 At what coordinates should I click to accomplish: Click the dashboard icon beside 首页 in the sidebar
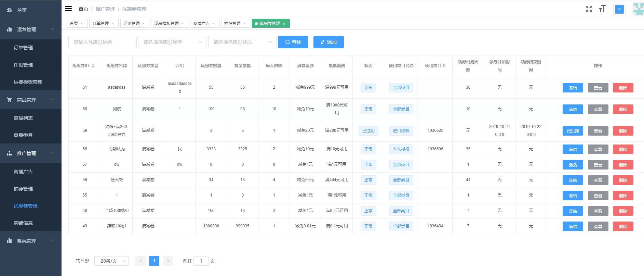(x=9, y=10)
